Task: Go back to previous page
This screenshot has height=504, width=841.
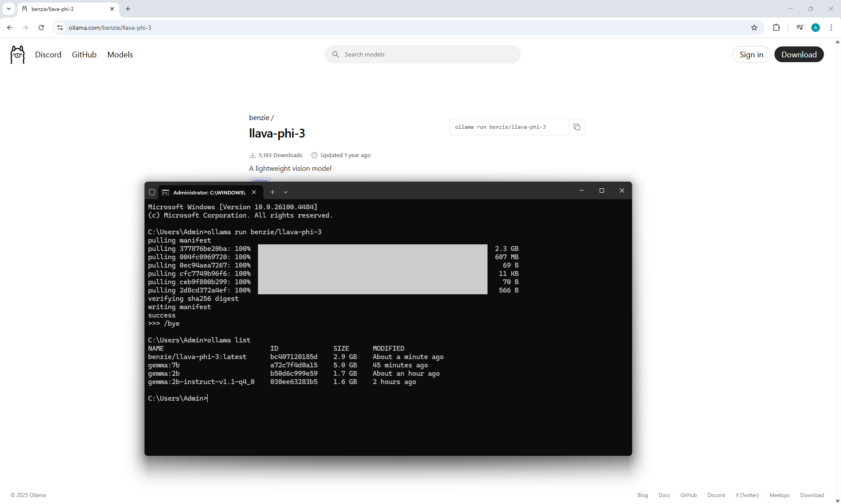Action: click(x=10, y=28)
